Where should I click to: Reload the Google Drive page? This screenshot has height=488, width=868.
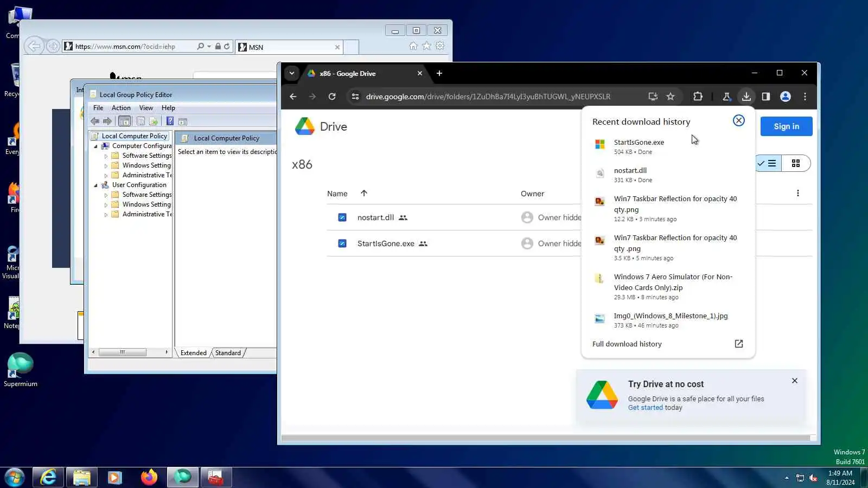tap(332, 97)
